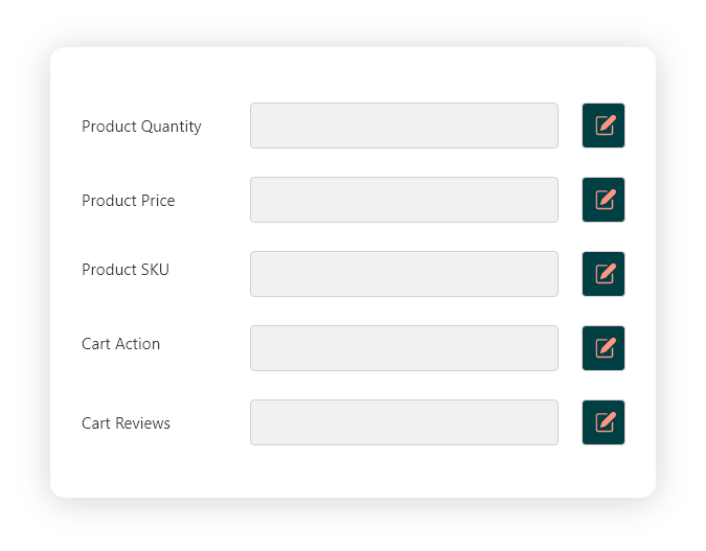Click the first grey input in the form
This screenshot has width=706, height=551.
[404, 126]
